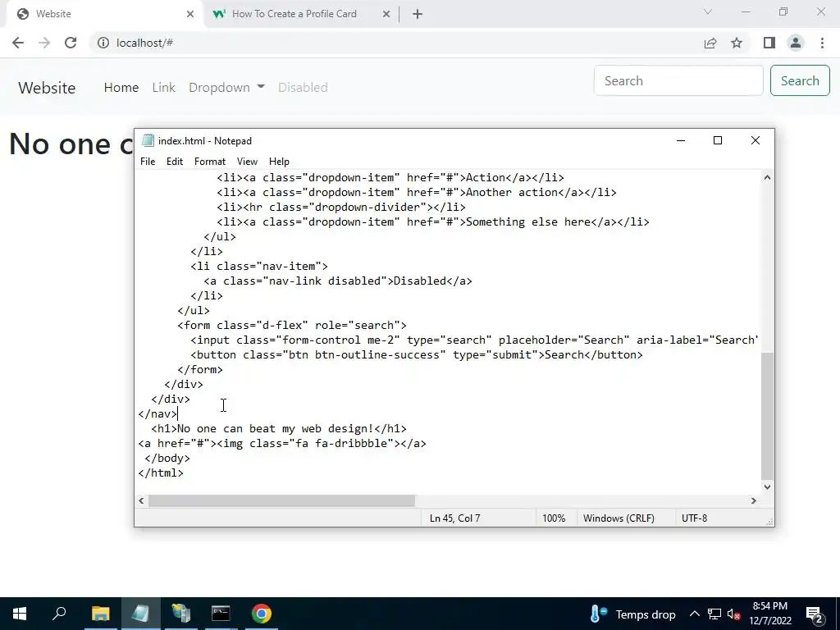The height and width of the screenshot is (630, 840).
Task: Click the Another action code line
Action: pyautogui.click(x=417, y=192)
